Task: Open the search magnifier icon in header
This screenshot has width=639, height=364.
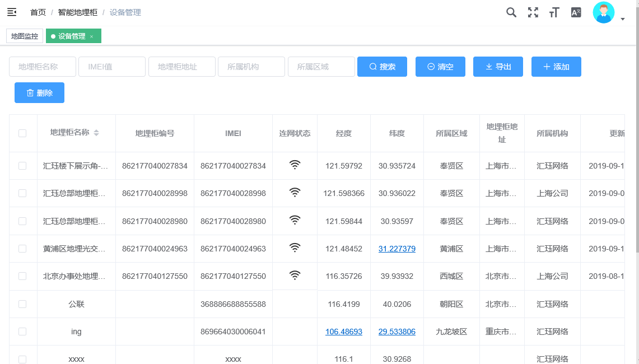Action: (511, 12)
